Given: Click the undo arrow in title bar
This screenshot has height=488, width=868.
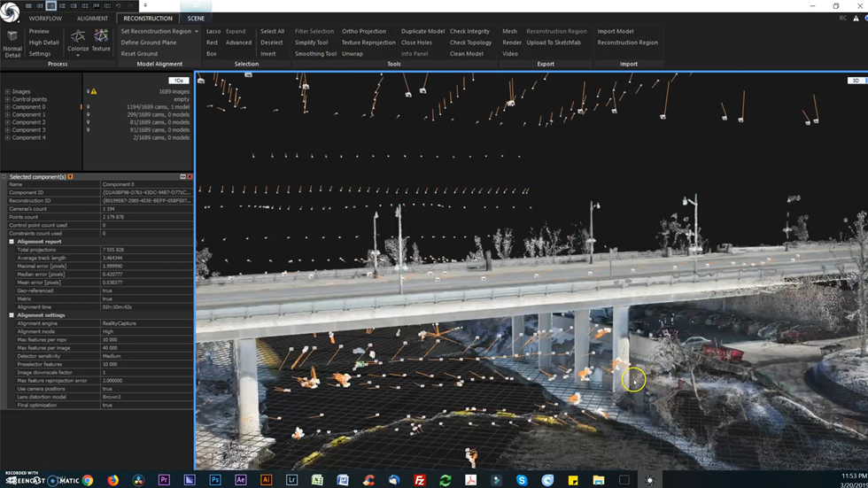Looking at the screenshot, I should pos(118,5).
